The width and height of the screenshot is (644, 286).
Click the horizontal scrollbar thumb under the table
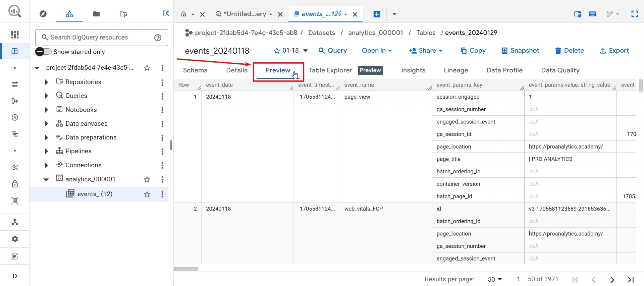click(x=186, y=269)
